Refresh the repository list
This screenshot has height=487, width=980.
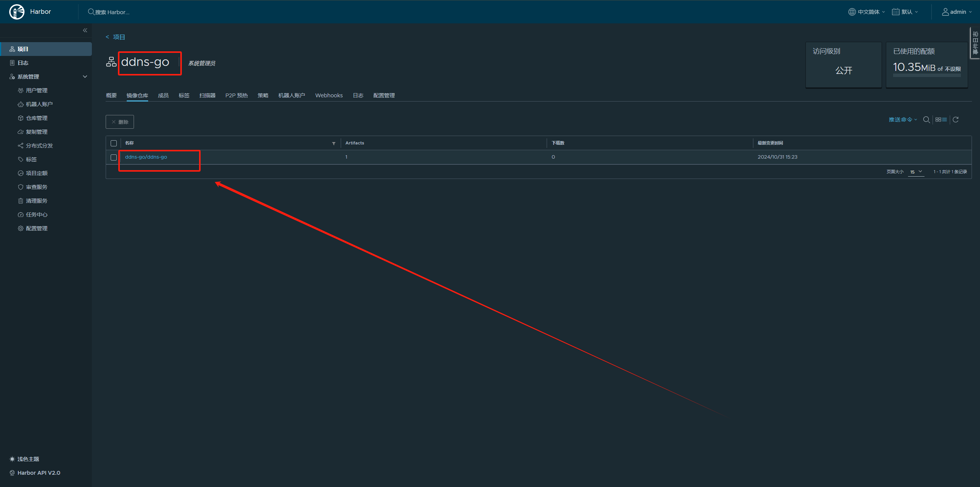coord(955,120)
